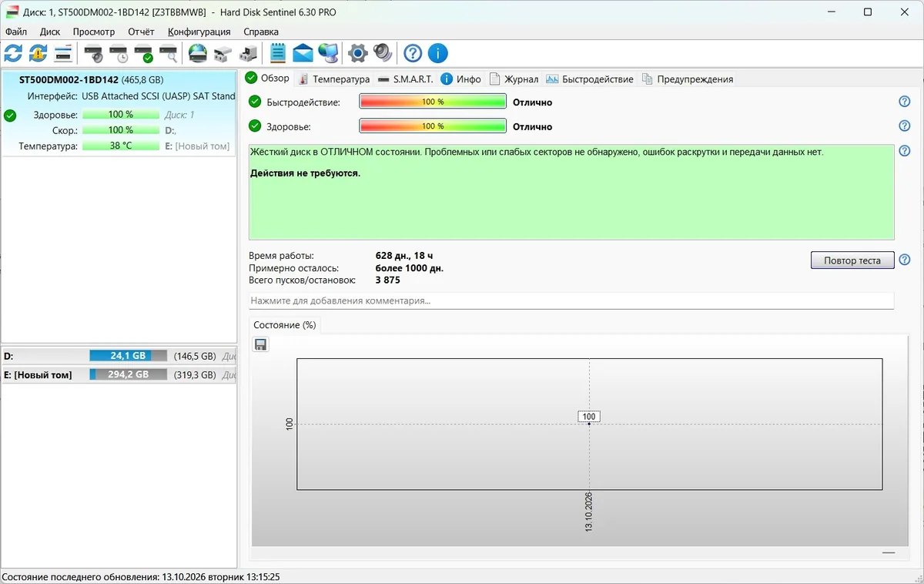Image resolution: width=924 pixels, height=584 pixels.
Task: Open the Просмотр menu
Action: (94, 32)
